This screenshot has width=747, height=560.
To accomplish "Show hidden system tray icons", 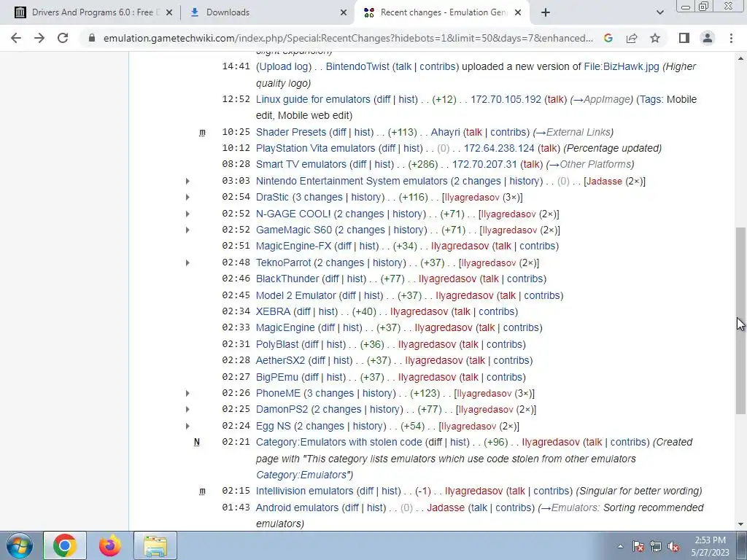I will [620, 546].
